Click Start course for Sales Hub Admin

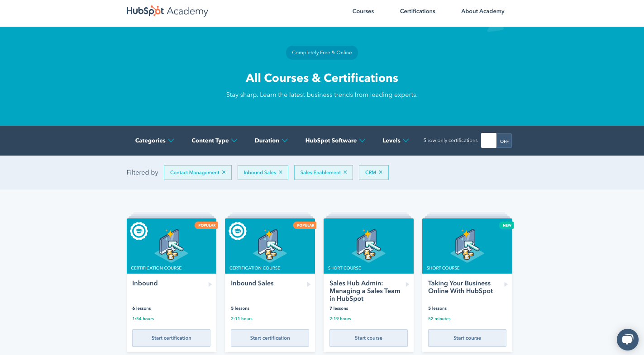[368, 338]
